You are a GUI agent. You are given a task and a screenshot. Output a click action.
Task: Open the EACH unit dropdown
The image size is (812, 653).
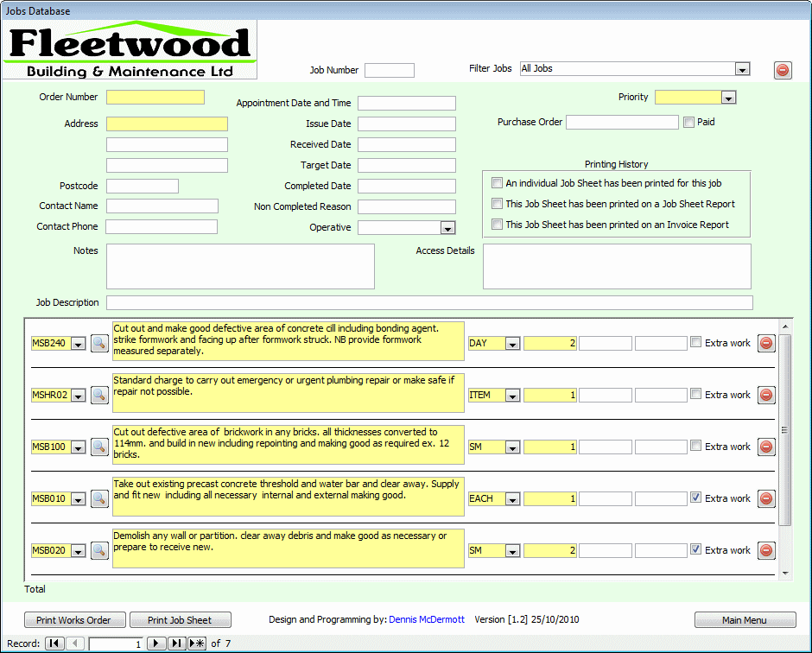512,498
